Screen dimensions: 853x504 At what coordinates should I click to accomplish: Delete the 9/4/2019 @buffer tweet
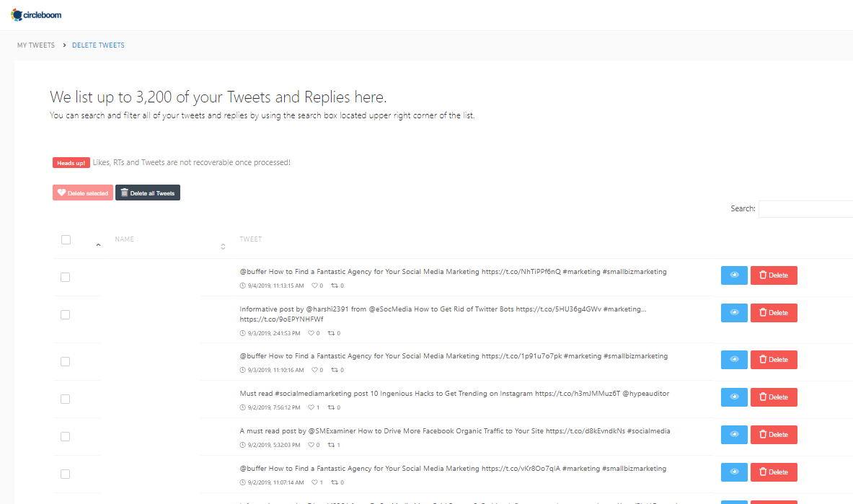coord(774,275)
